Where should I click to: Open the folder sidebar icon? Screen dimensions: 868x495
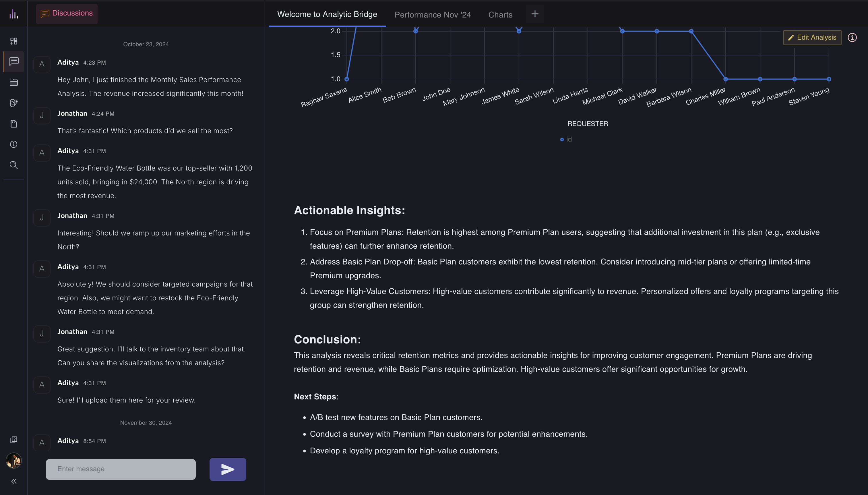tap(13, 82)
